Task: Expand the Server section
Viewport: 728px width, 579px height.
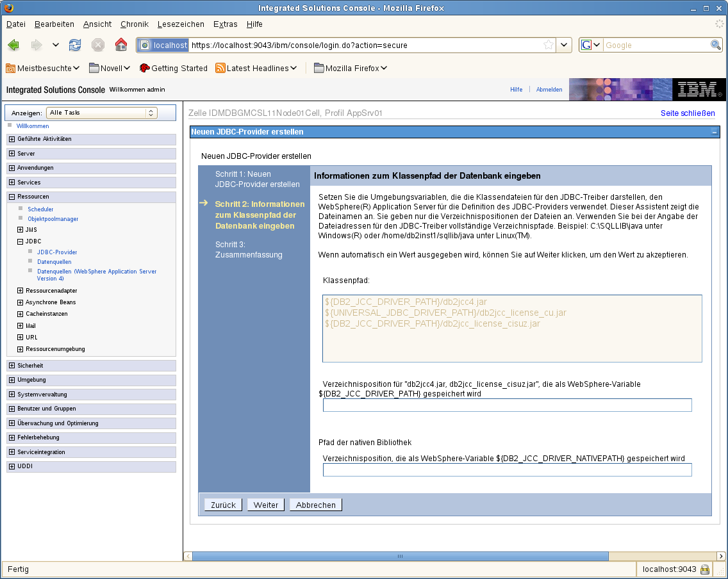Action: tap(12, 154)
